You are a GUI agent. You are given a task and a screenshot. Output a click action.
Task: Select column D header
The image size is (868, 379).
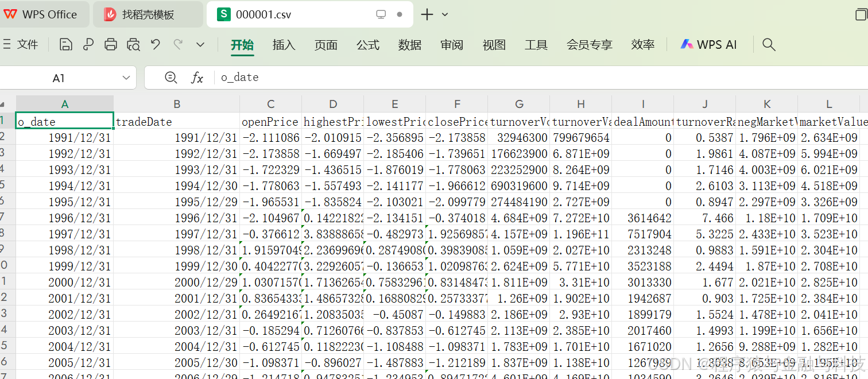click(333, 104)
